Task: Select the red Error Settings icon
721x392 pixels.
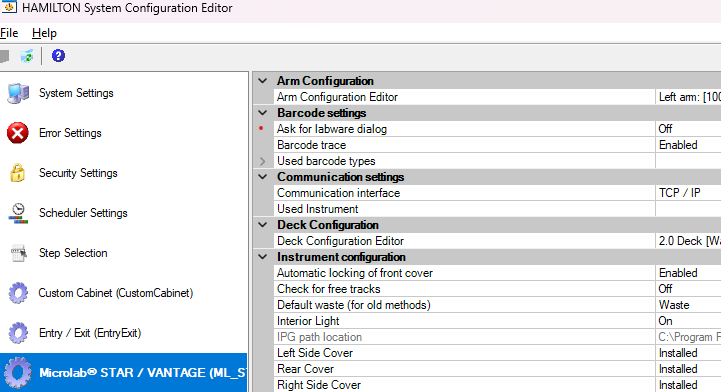Action: click(18, 133)
